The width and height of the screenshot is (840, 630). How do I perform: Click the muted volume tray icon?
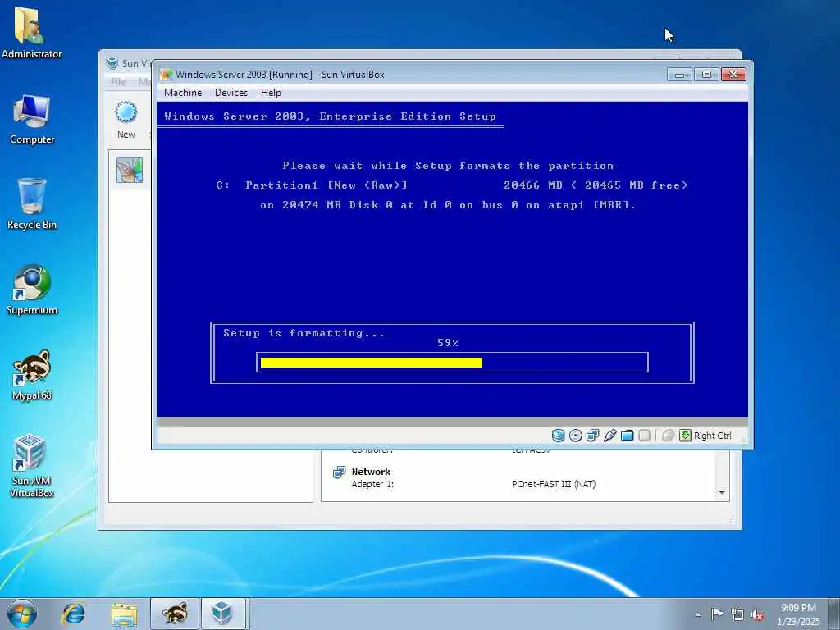coord(757,614)
